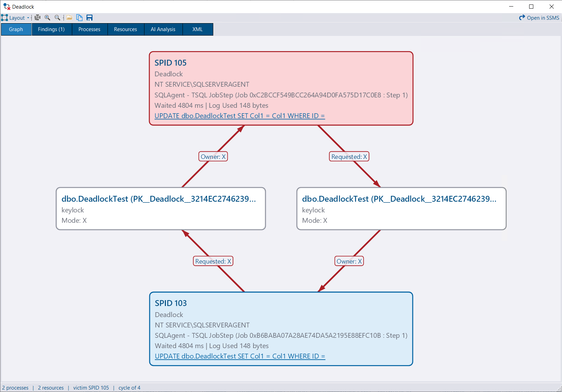
Task: Click the right dbo.DeadlockTest keylock resource node
Action: tap(401, 209)
